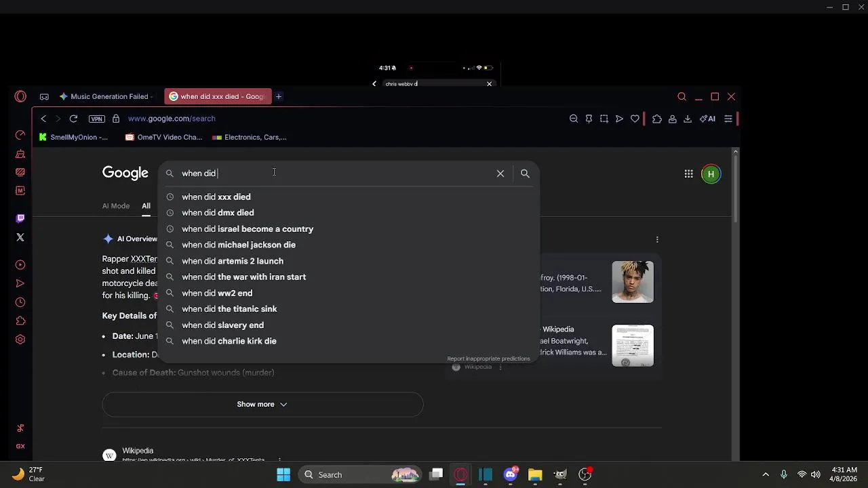Open the X (Twitter) sidebar panel
The height and width of the screenshot is (488, 868).
click(20, 237)
